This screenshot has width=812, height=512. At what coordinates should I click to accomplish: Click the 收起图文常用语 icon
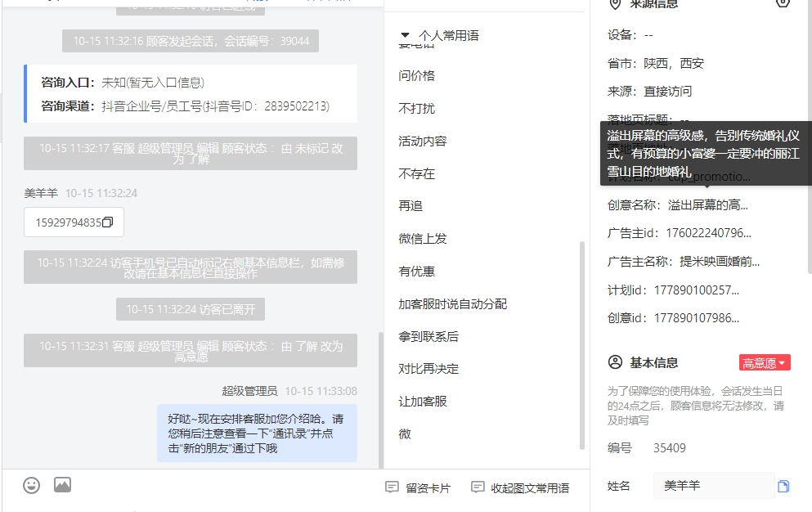click(478, 487)
